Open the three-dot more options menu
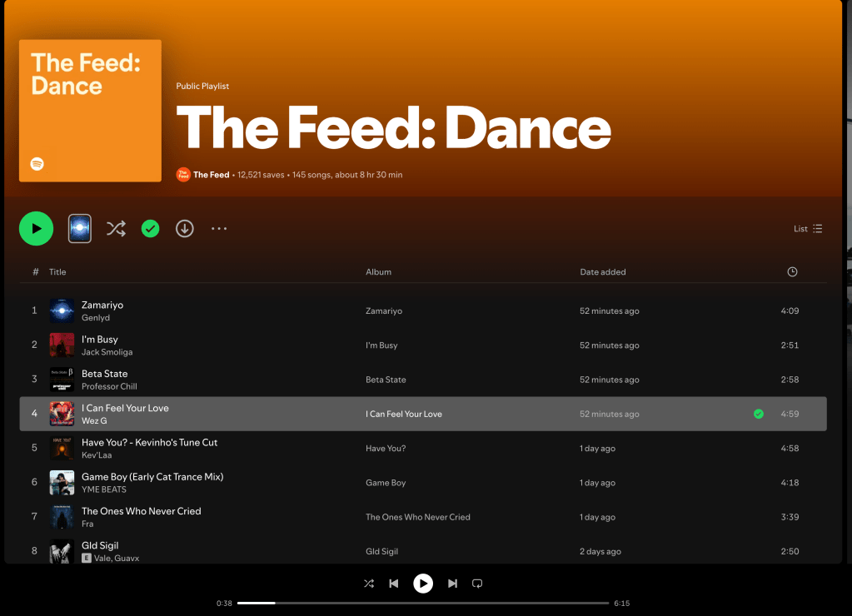 (219, 229)
